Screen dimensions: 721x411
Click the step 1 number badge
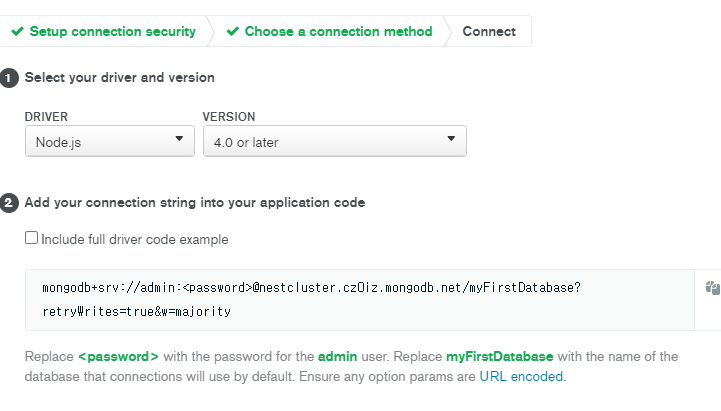point(9,78)
